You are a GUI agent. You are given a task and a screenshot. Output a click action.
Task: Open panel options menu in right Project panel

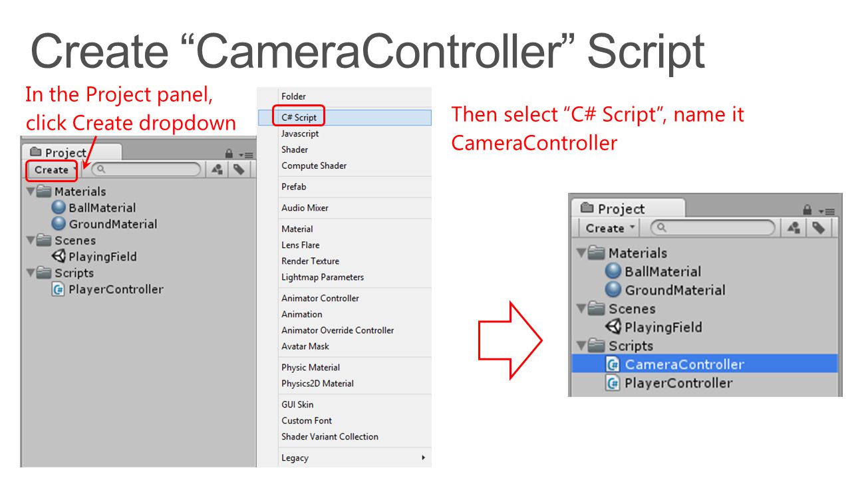coord(827,211)
